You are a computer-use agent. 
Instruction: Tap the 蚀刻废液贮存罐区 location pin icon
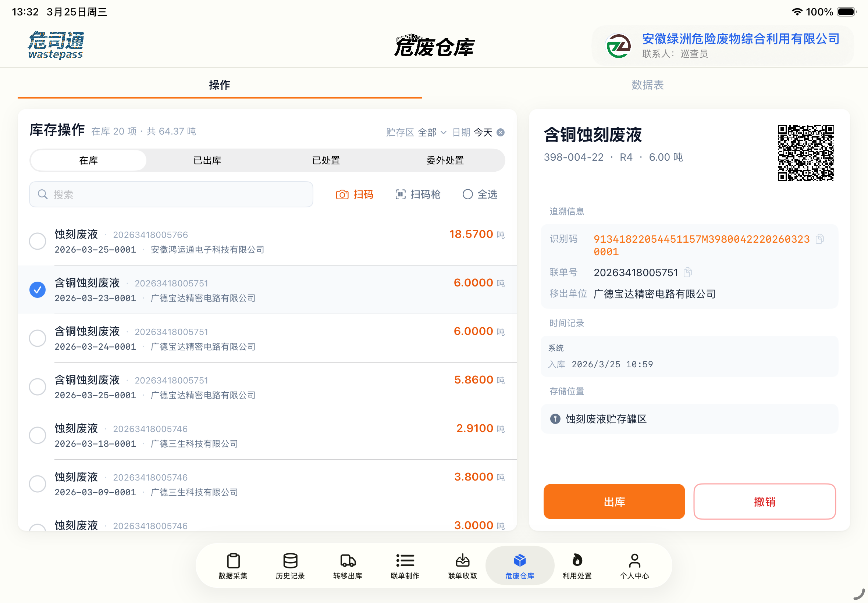[555, 419]
